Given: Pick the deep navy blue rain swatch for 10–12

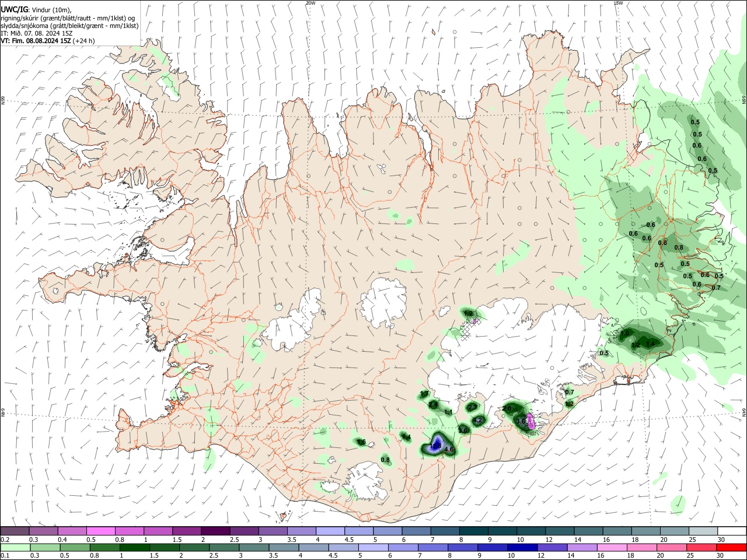Looking at the screenshot, I should (523, 547).
